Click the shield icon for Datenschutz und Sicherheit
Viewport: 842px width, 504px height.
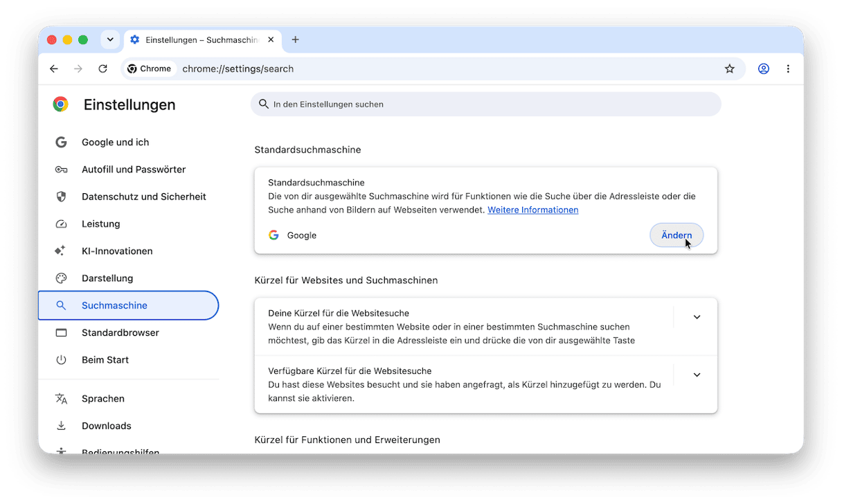pyautogui.click(x=61, y=197)
